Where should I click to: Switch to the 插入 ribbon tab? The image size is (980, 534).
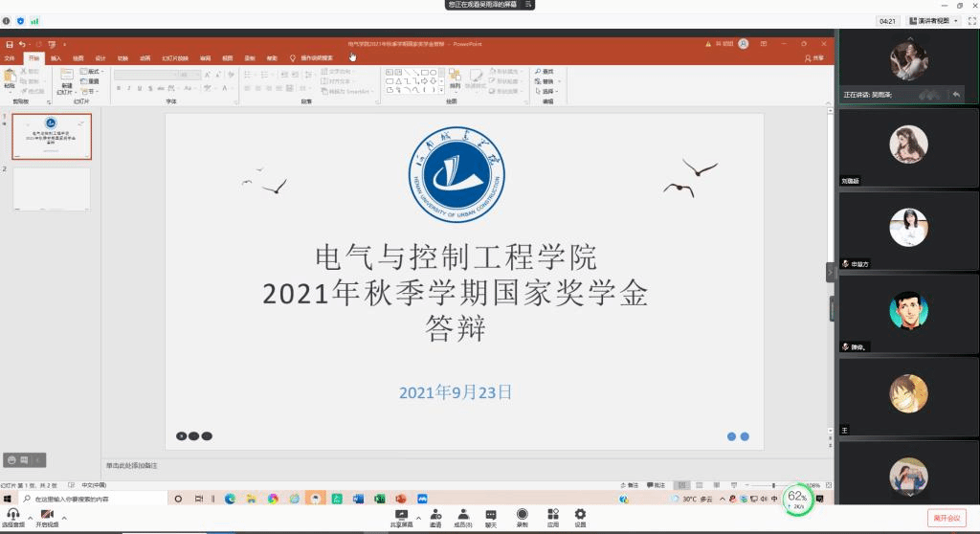point(56,57)
